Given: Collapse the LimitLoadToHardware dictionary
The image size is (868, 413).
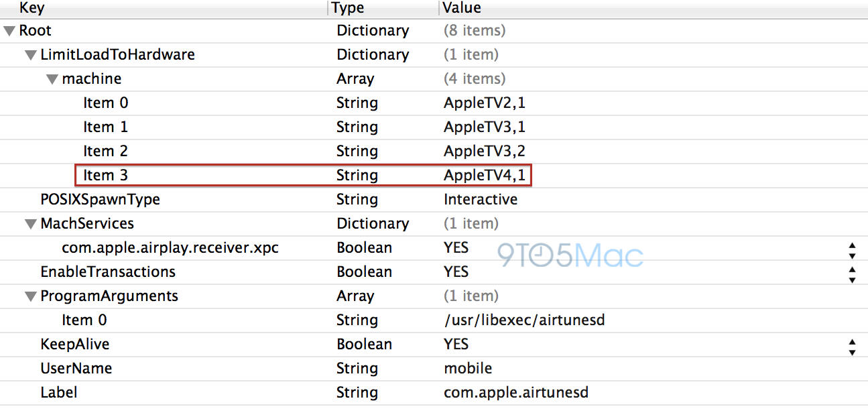Looking at the screenshot, I should [x=31, y=55].
